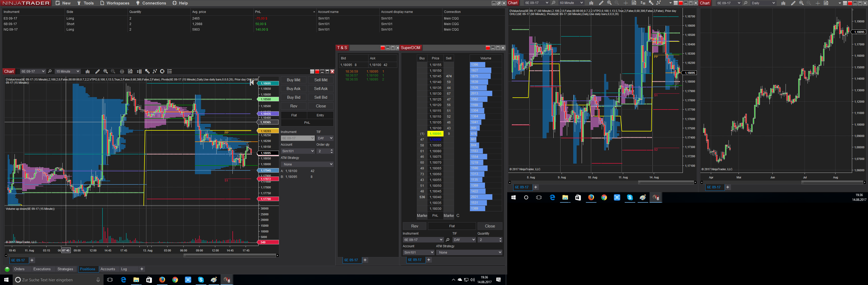Click Buy Mkt in Chart Trader
Screen dimensions: 868x285
[x=293, y=80]
